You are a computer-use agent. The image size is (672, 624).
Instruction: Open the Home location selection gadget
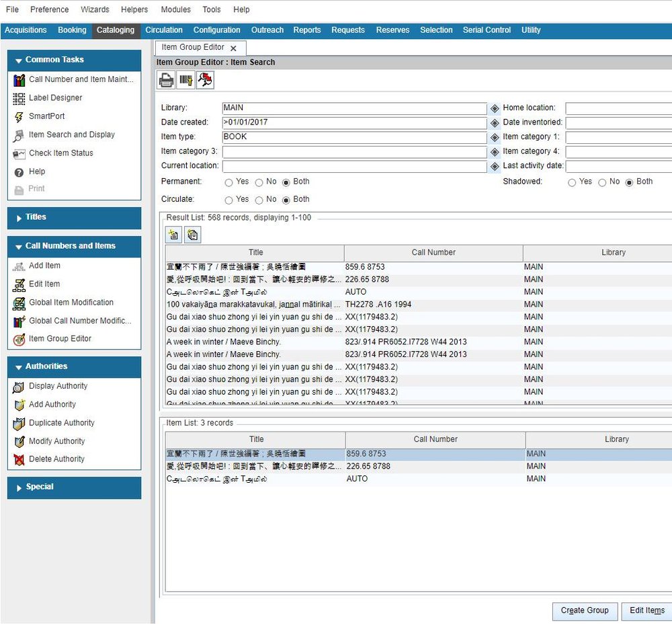coord(495,107)
